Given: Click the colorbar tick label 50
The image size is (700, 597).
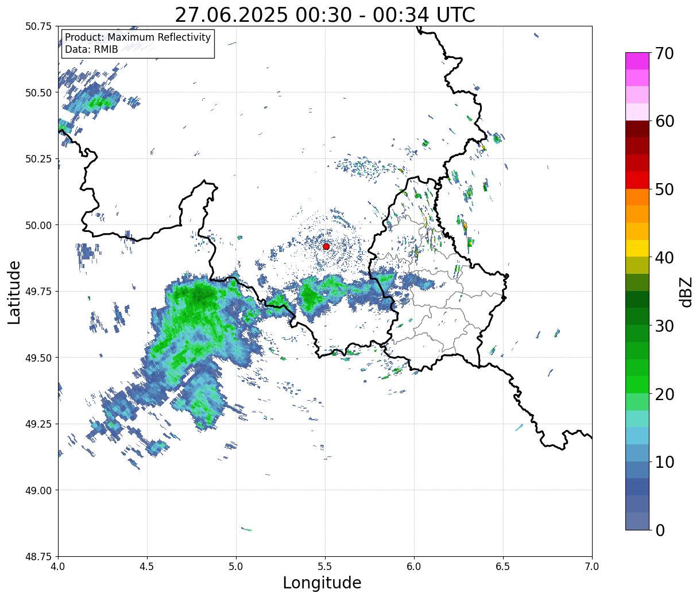Looking at the screenshot, I should (664, 189).
